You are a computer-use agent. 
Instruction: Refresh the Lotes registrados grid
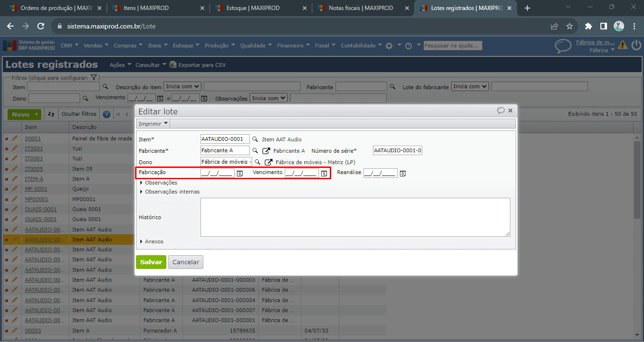pyautogui.click(x=51, y=114)
